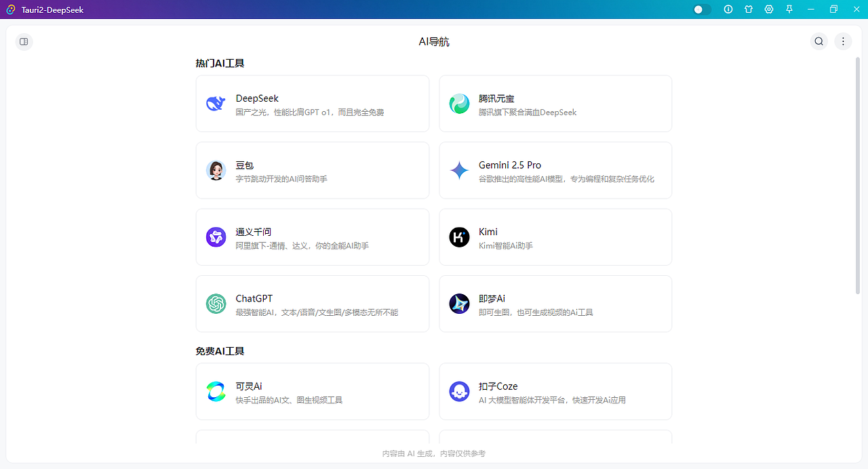
Task: Click the Tauri2-DeepSeek window title text
Action: click(52, 9)
